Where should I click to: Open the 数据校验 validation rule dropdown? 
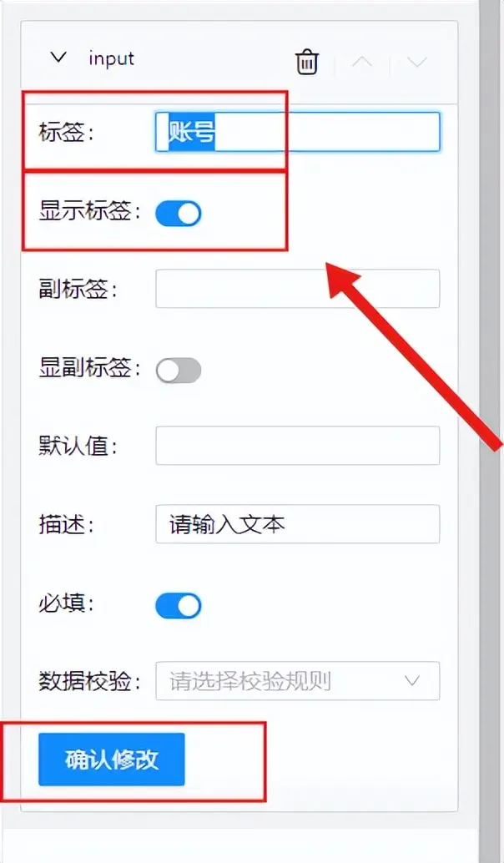click(298, 681)
